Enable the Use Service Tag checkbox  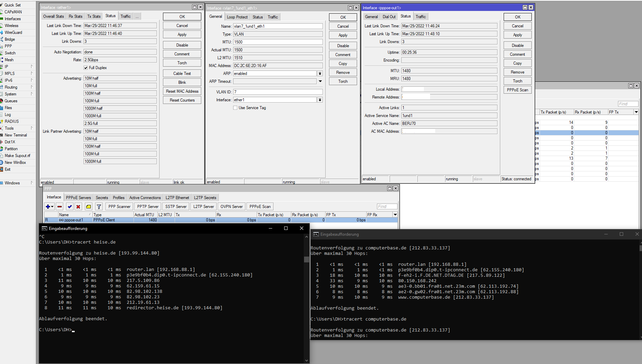235,108
